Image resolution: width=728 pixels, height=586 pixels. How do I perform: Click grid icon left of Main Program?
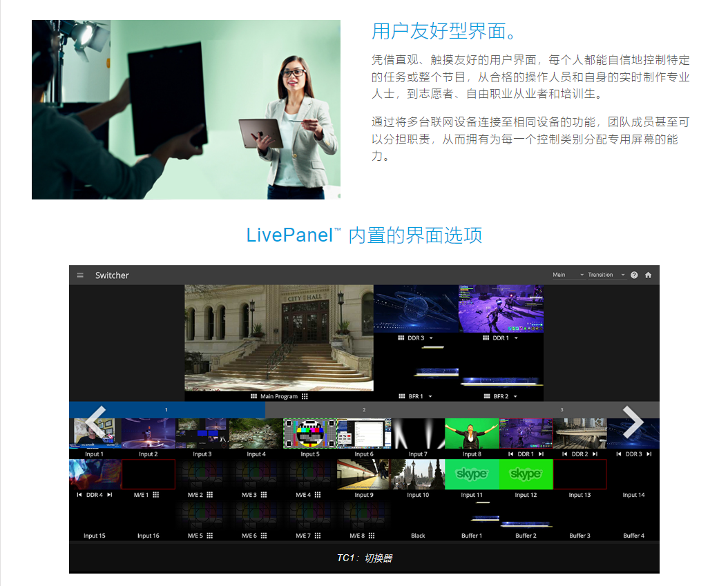pos(253,396)
